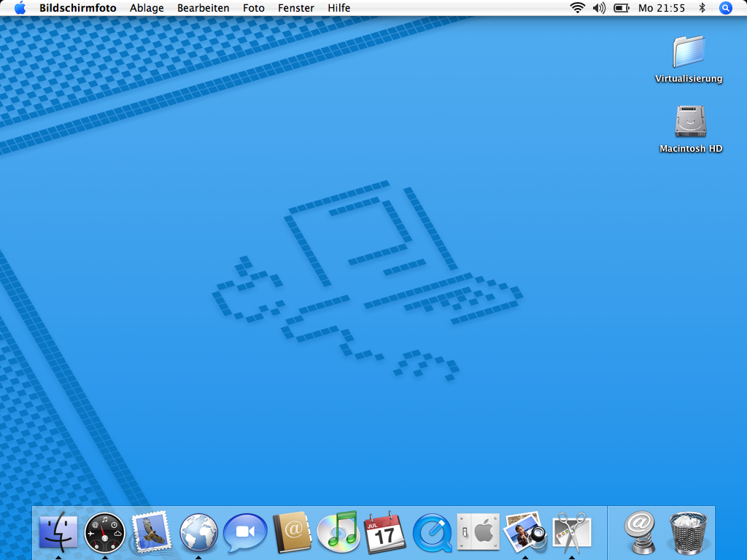Image resolution: width=747 pixels, height=560 pixels.
Task: Open iCal calendar icon showing 17
Action: [x=384, y=532]
